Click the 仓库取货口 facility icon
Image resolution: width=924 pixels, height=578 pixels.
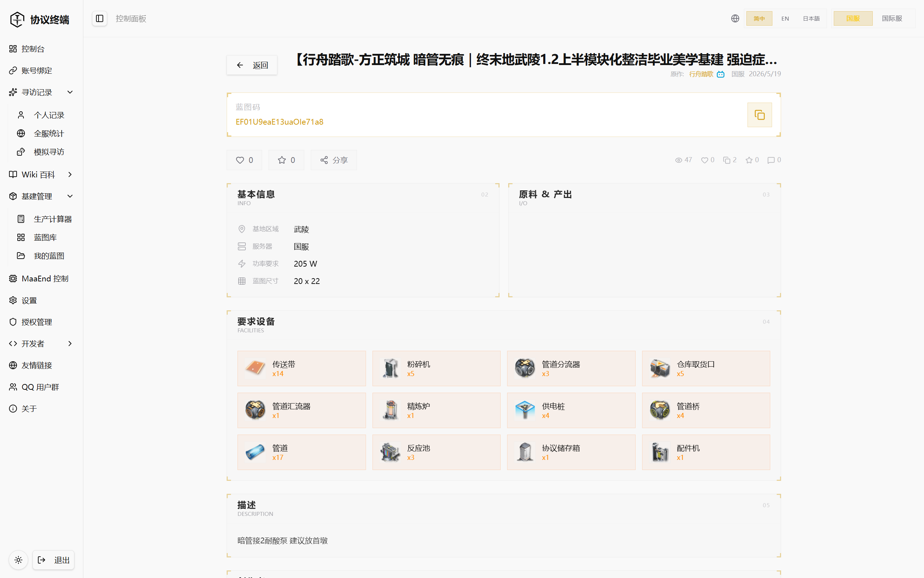(660, 368)
